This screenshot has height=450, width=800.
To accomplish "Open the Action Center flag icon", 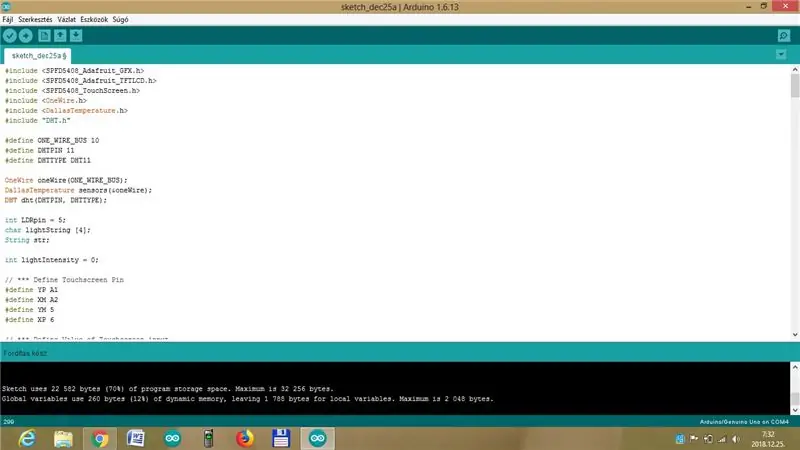I will [x=694, y=439].
